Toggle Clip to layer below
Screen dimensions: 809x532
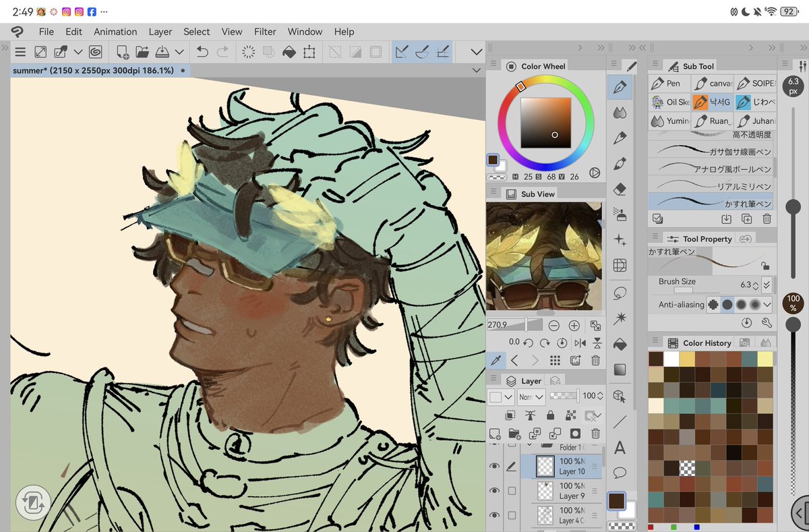(x=510, y=415)
